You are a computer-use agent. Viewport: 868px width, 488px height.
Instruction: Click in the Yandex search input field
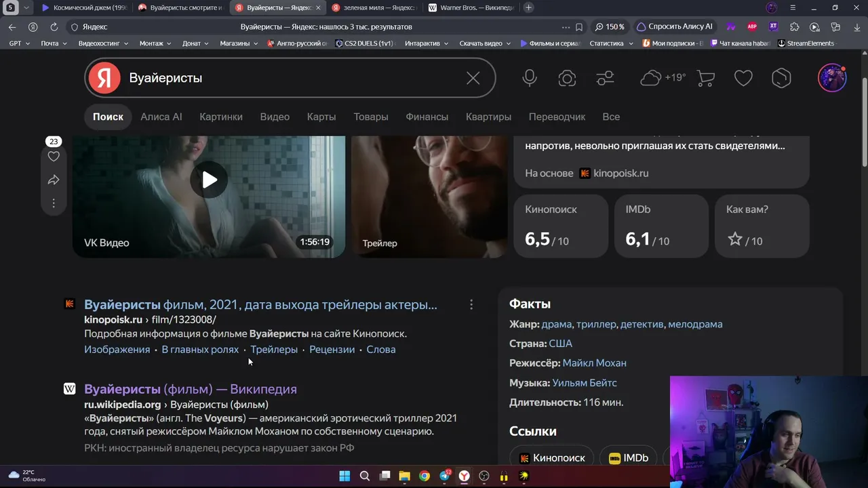pyautogui.click(x=292, y=78)
